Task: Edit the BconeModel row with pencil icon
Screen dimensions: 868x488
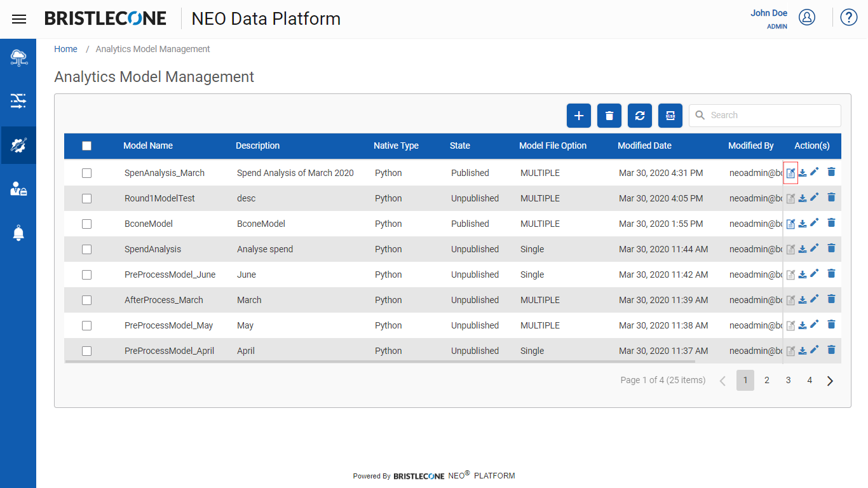Action: pos(814,222)
